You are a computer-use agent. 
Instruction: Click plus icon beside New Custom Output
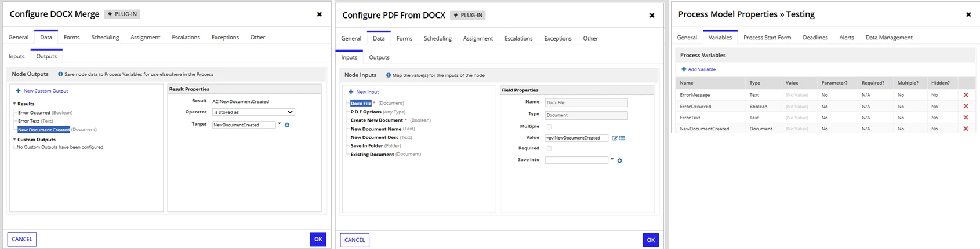(x=18, y=91)
